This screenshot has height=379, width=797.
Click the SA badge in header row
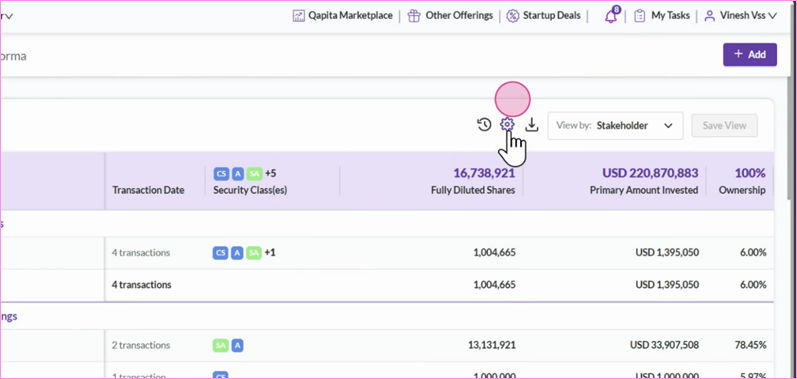click(x=254, y=174)
